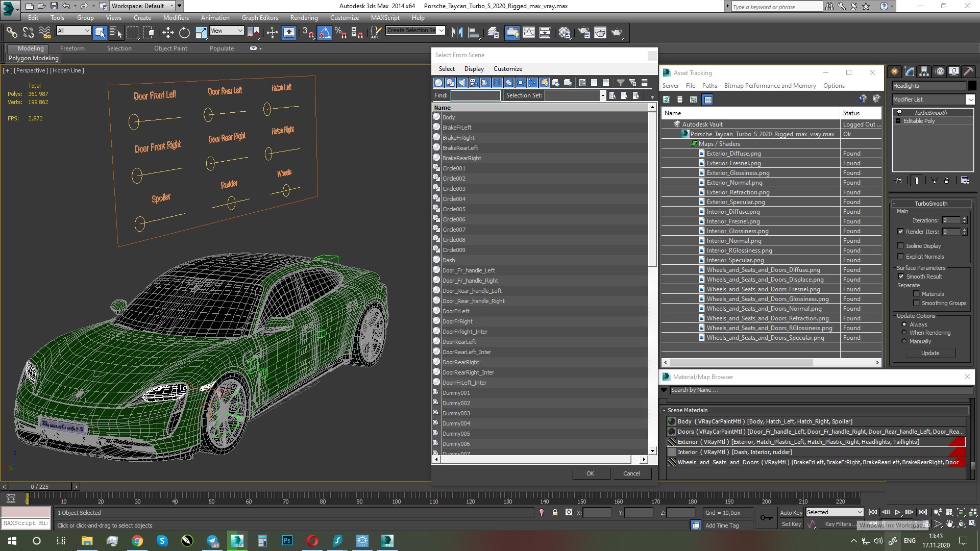
Task: Click the Set Key button
Action: [x=791, y=524]
